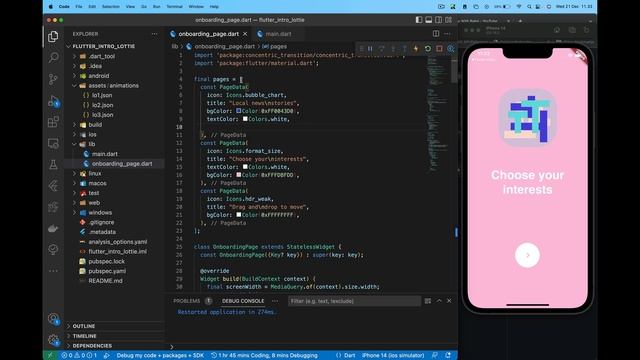Open the Selection menu in menu bar
Image resolution: width=640 pixels, height=360 pixels.
click(x=110, y=7)
